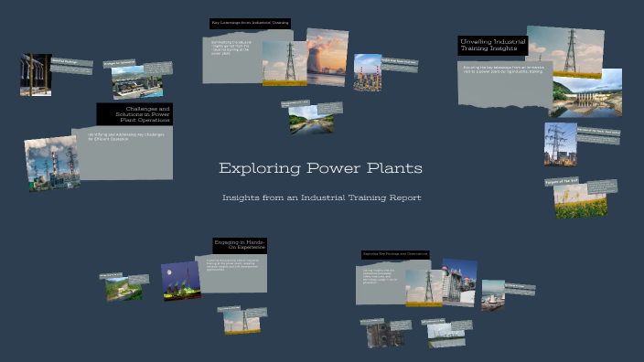Open the cooling tower at sunset photo
This screenshot has width=644, height=362.
click(327, 57)
